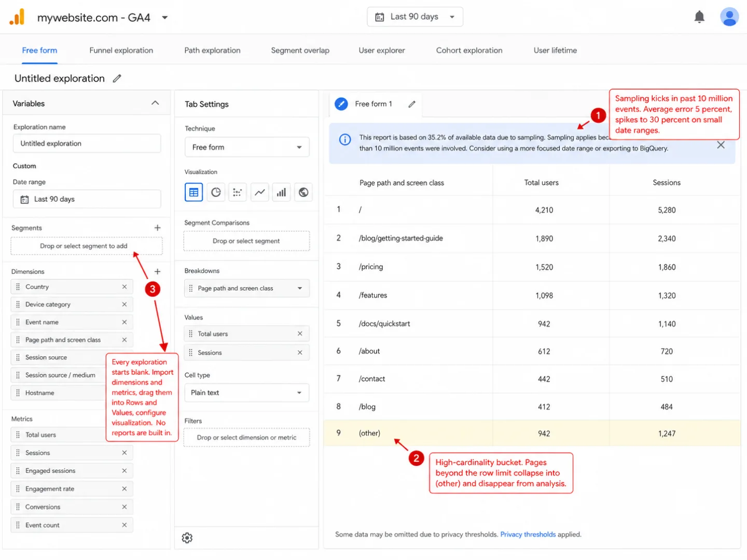Viewport: 747px width, 560px height.
Task: Add a new segment with plus icon
Action: (x=157, y=228)
